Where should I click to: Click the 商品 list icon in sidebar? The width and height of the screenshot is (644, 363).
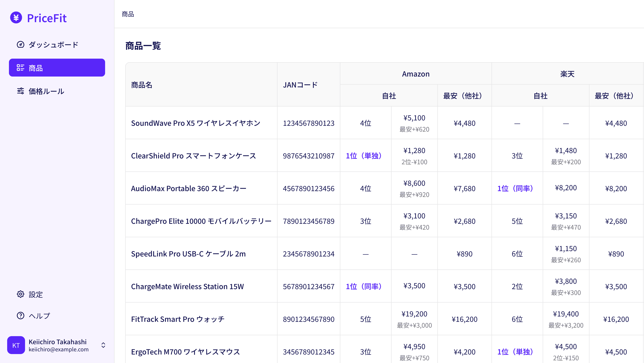(x=21, y=68)
